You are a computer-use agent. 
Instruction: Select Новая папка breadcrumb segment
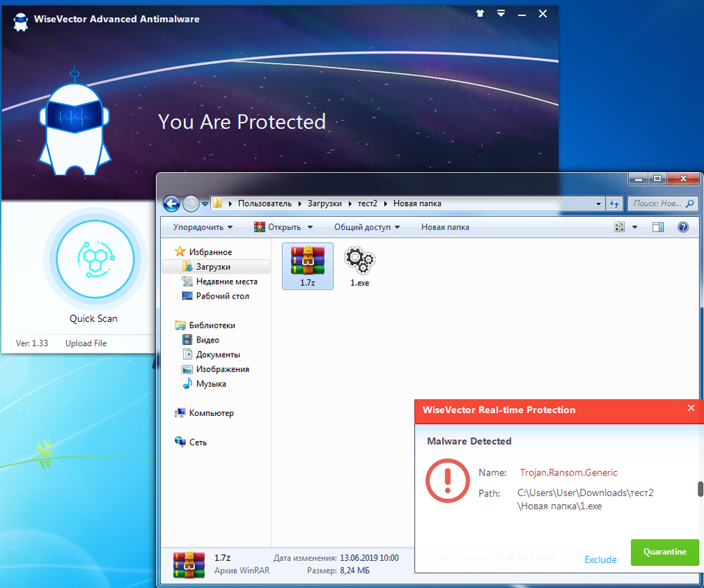pos(417,204)
